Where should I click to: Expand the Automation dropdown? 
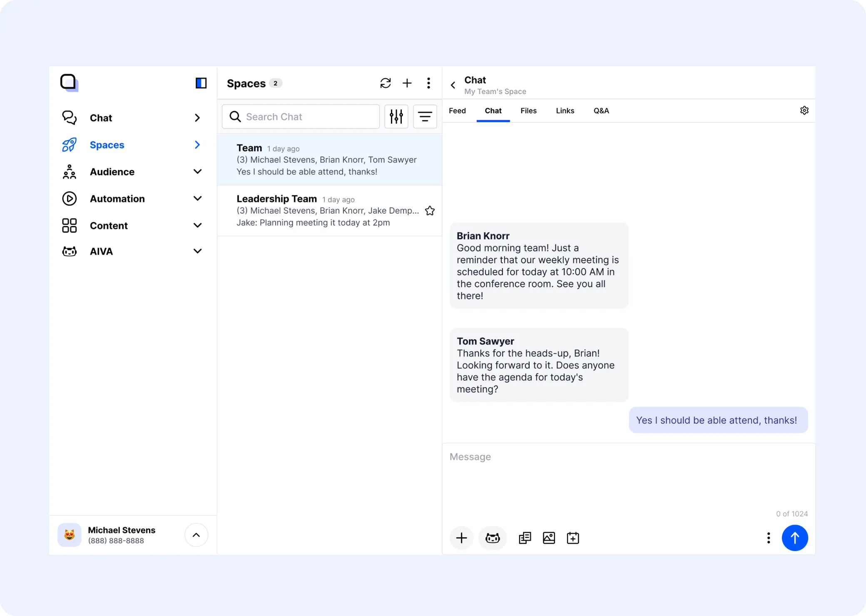(x=198, y=199)
